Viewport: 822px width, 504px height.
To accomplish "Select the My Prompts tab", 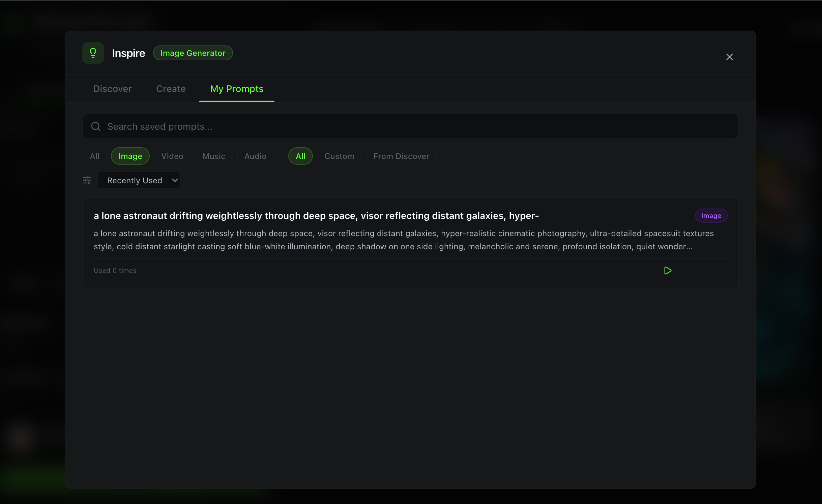I will (x=237, y=89).
